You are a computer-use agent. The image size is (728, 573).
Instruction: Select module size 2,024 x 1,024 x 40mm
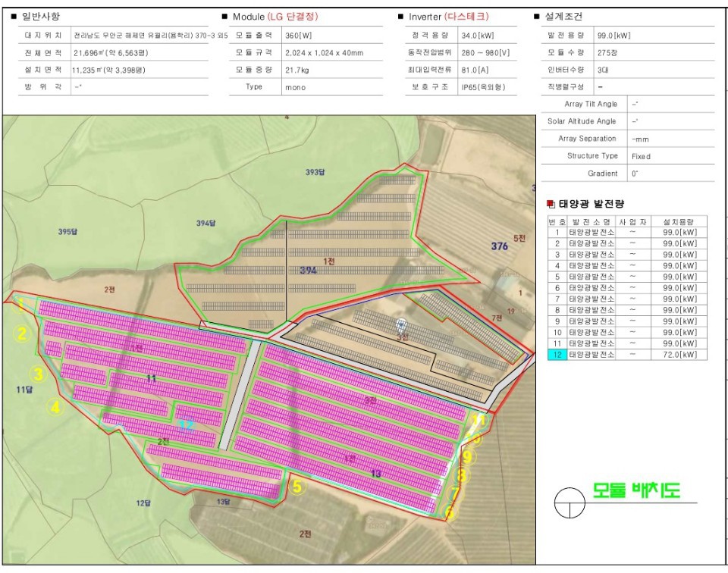coord(324,53)
